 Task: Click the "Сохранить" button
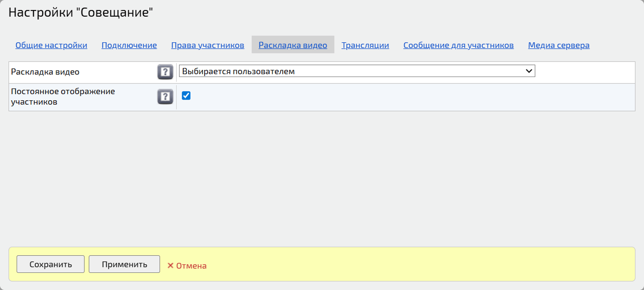(x=50, y=264)
